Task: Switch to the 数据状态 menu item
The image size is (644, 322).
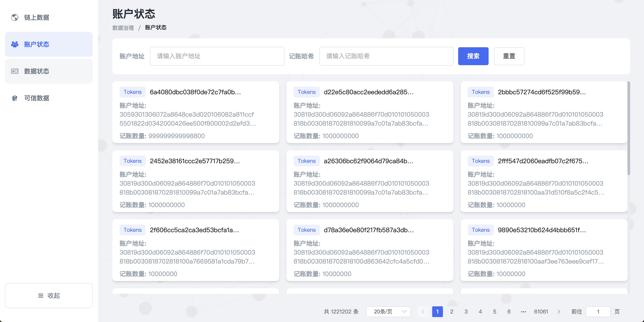Action: click(x=37, y=71)
